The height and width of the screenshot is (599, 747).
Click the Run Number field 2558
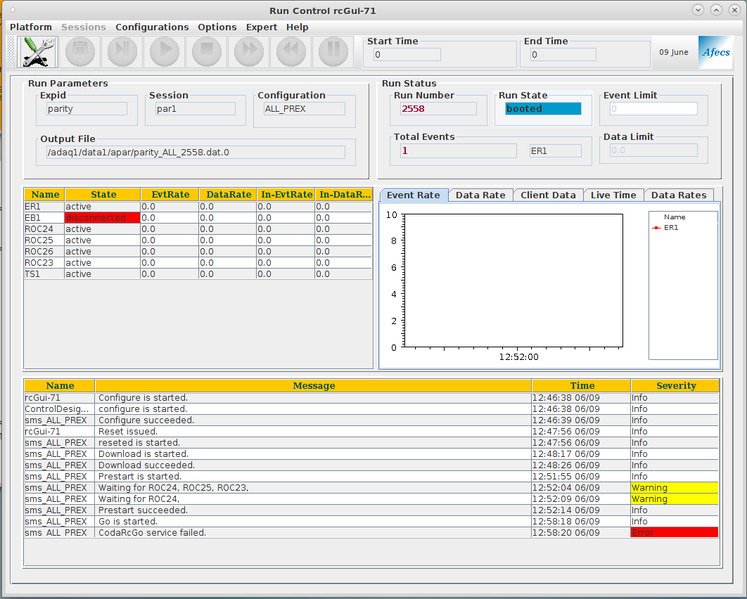coord(438,109)
